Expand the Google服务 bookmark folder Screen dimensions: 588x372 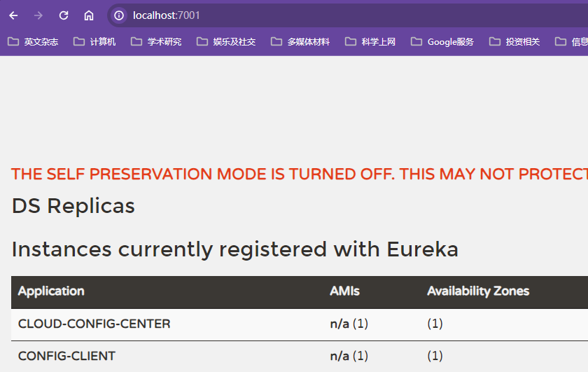442,42
